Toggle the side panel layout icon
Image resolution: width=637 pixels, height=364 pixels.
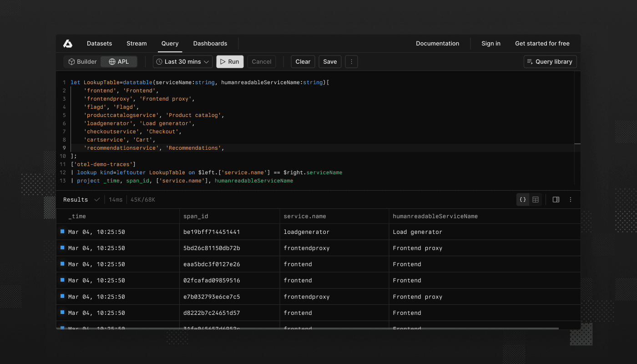pyautogui.click(x=556, y=199)
